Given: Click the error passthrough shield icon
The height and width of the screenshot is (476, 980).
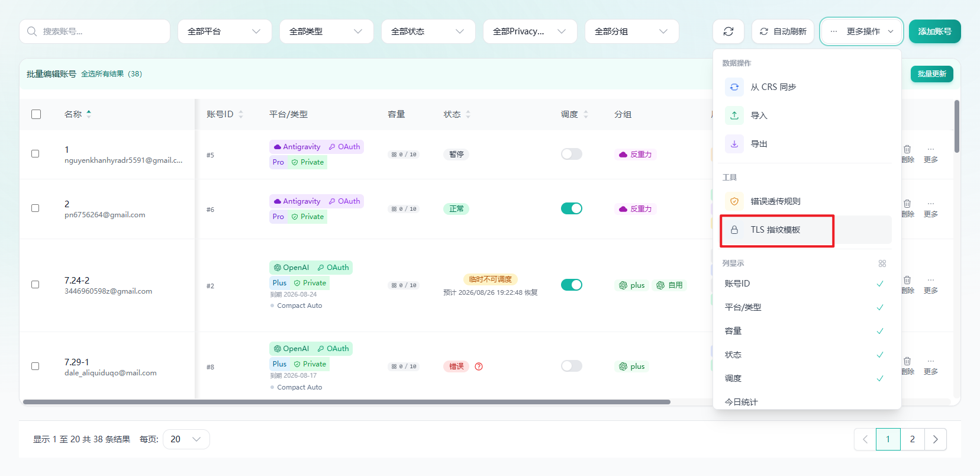Looking at the screenshot, I should [x=734, y=201].
